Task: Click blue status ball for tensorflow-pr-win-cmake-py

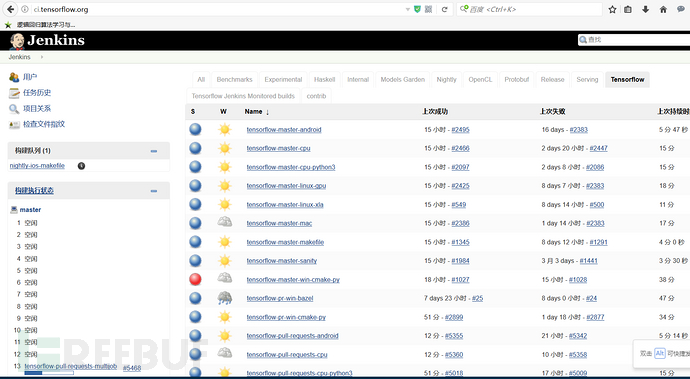Action: [x=195, y=317]
